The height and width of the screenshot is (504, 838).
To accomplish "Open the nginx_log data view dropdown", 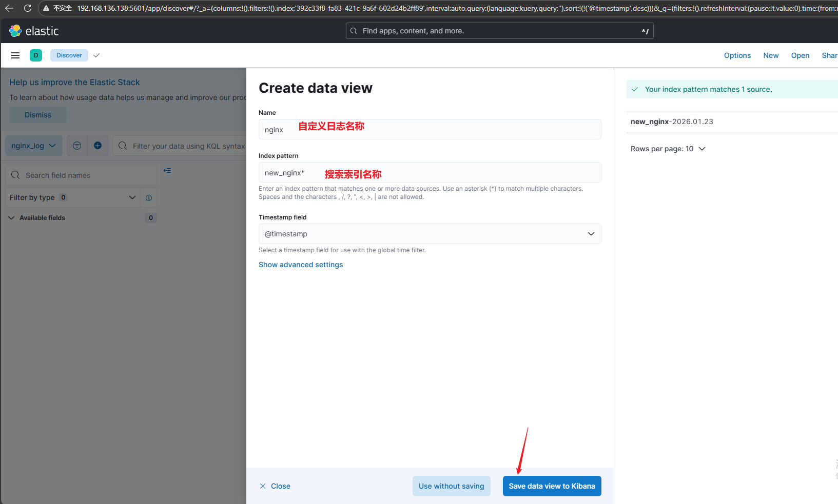I will pos(34,146).
